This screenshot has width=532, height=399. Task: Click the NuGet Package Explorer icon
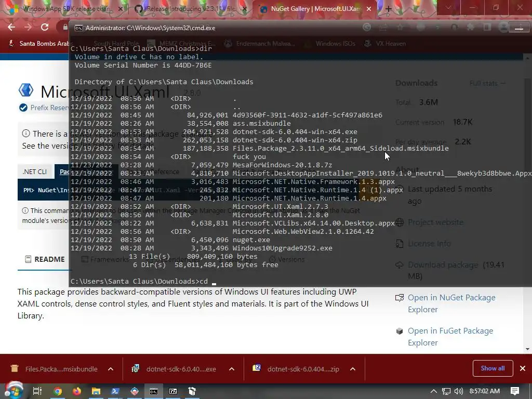pos(400,298)
